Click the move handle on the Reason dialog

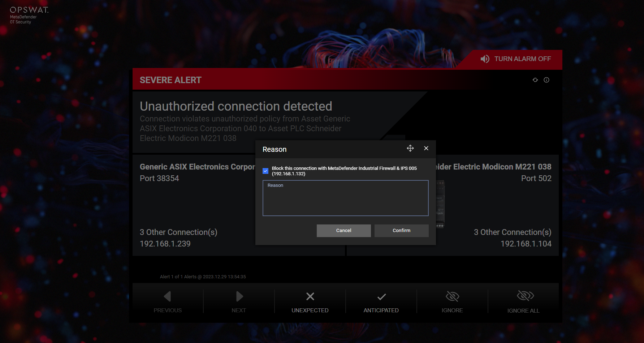(x=410, y=148)
